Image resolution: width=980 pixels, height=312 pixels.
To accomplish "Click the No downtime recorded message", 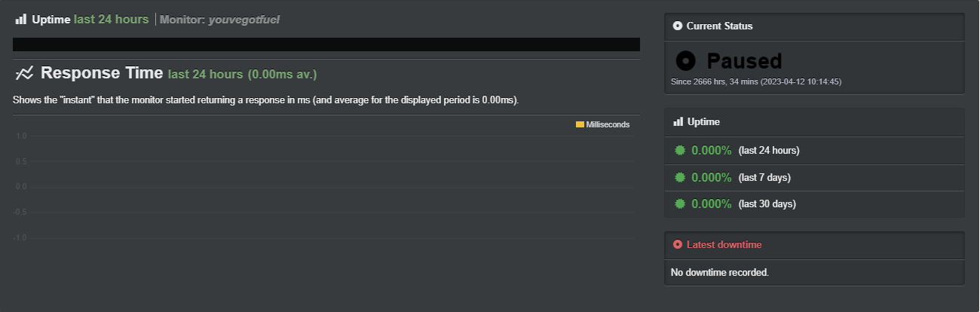I will tap(719, 272).
